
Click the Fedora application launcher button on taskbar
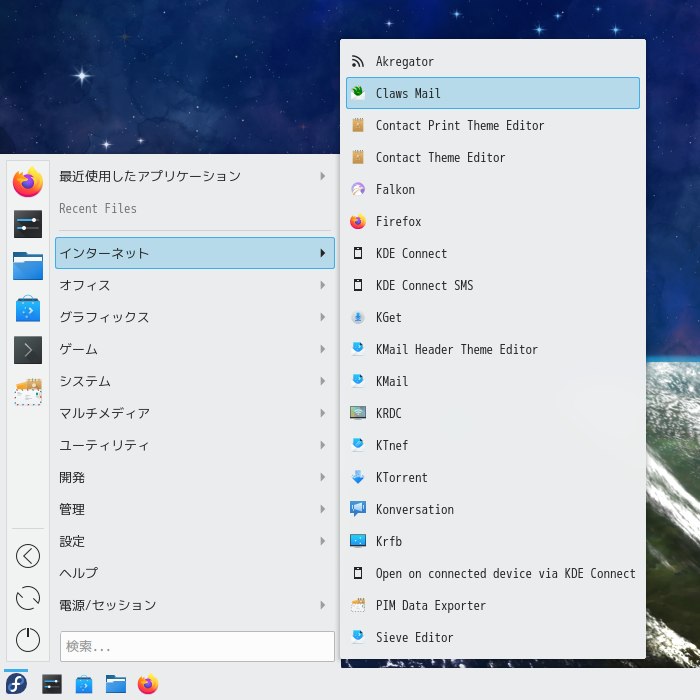pyautogui.click(x=16, y=684)
